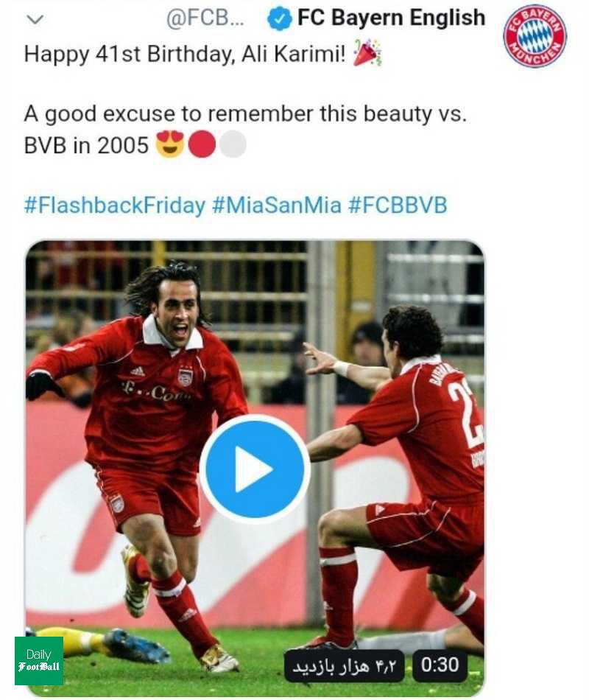The image size is (589, 700).
Task: Click the FC Bayern München profile logo
Action: pyautogui.click(x=535, y=35)
